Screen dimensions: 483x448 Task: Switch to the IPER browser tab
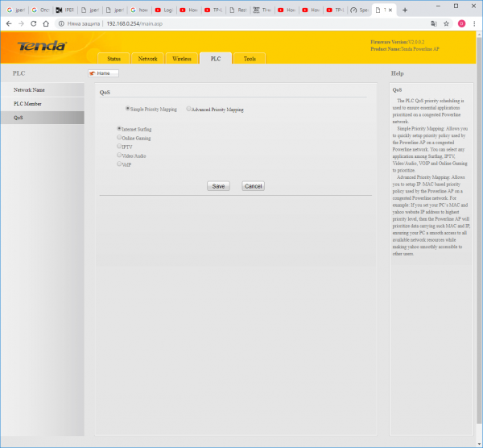(65, 10)
